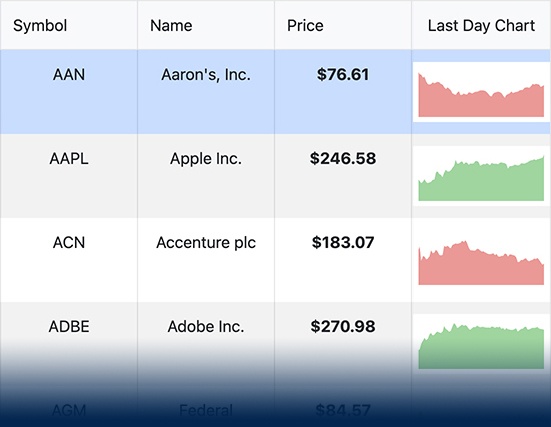Screen dimensions: 551x427
Task: Click the Apple Inc. name cell
Action: click(206, 176)
